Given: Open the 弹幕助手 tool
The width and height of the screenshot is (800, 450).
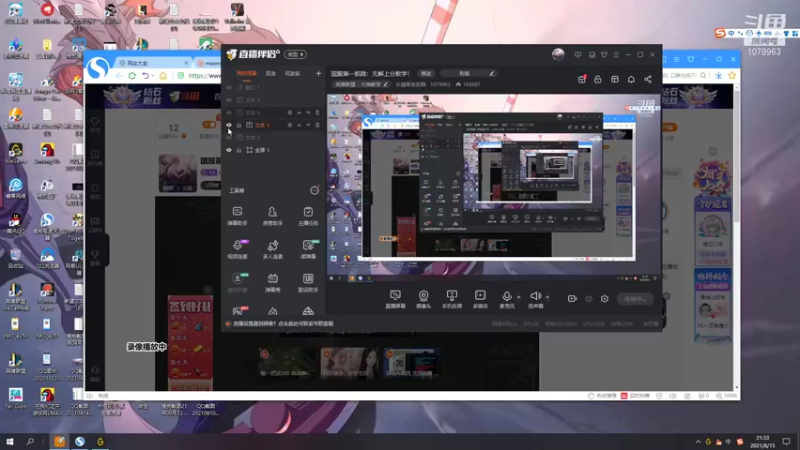Looking at the screenshot, I should 237,216.
